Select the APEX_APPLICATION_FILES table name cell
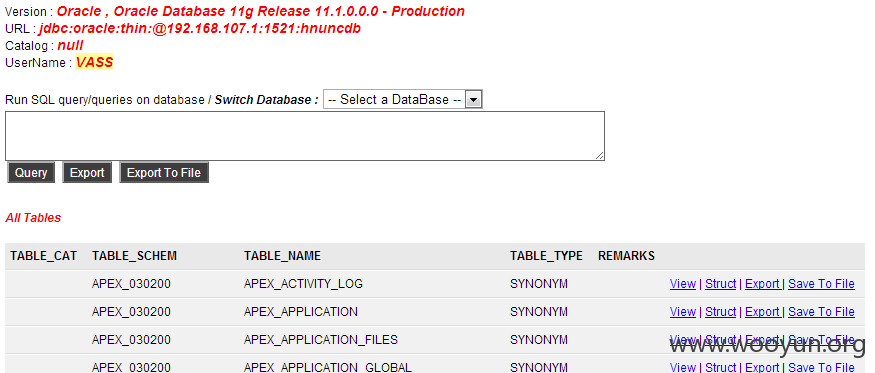 coord(321,339)
